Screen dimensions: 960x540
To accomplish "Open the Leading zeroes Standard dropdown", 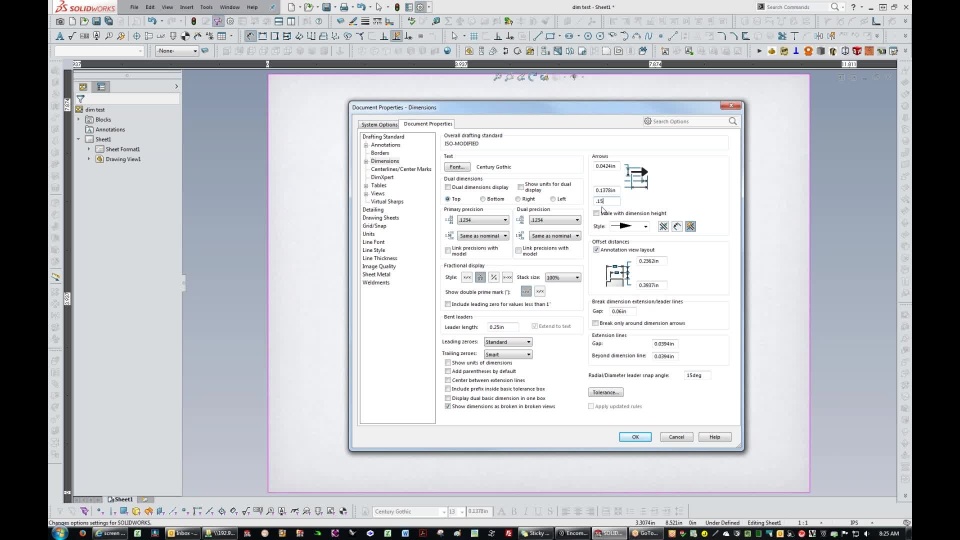I will [508, 342].
